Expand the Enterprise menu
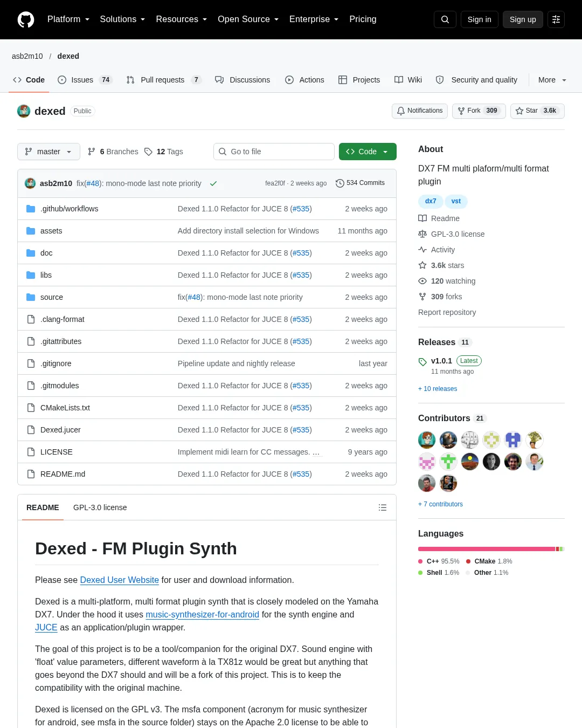Screen dimensions: 582x728 314,19
